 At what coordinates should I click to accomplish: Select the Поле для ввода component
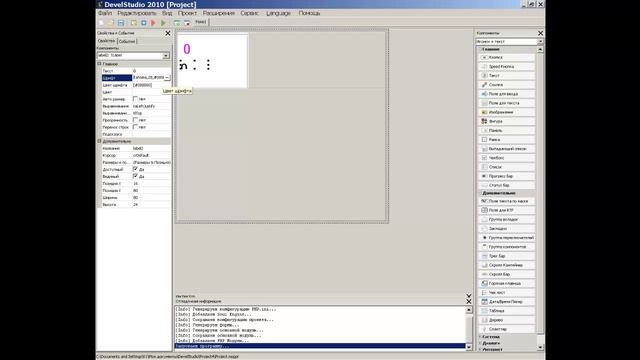(x=507, y=94)
